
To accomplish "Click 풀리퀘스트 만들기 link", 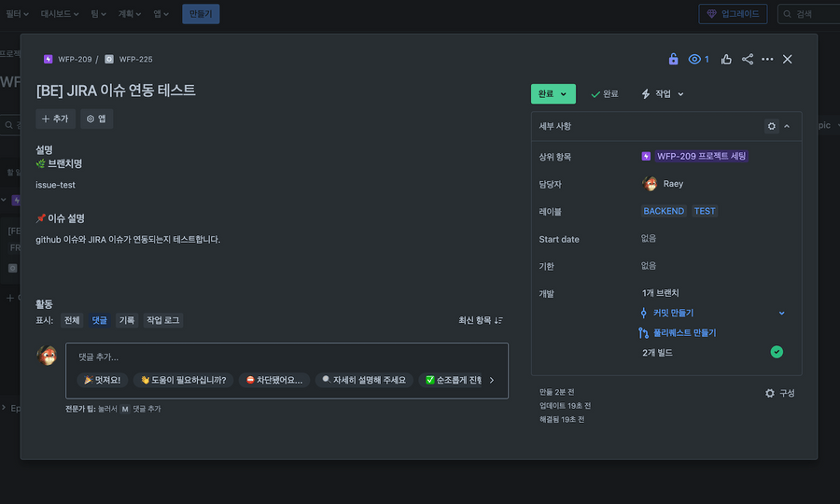I will pyautogui.click(x=685, y=332).
